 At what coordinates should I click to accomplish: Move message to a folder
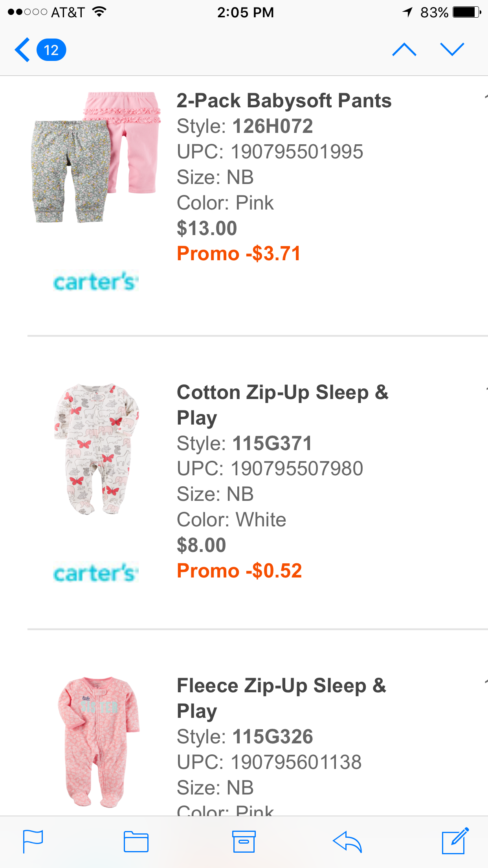coord(136,841)
